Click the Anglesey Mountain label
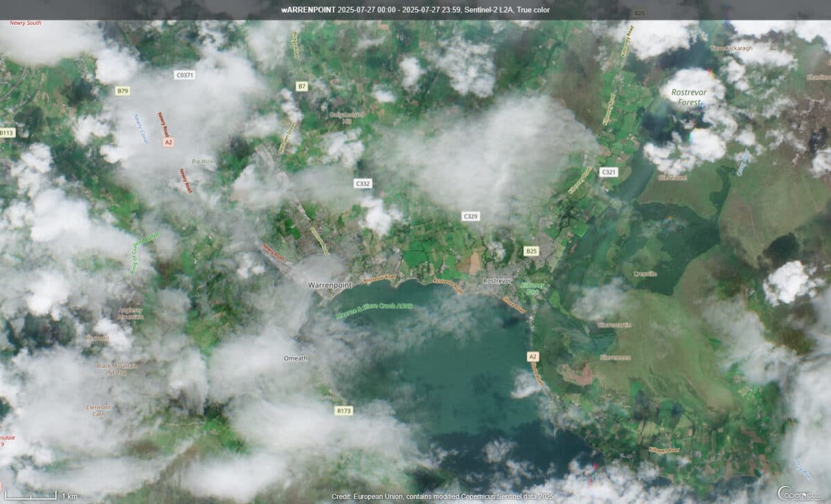This screenshot has width=831, height=504. pyautogui.click(x=132, y=313)
